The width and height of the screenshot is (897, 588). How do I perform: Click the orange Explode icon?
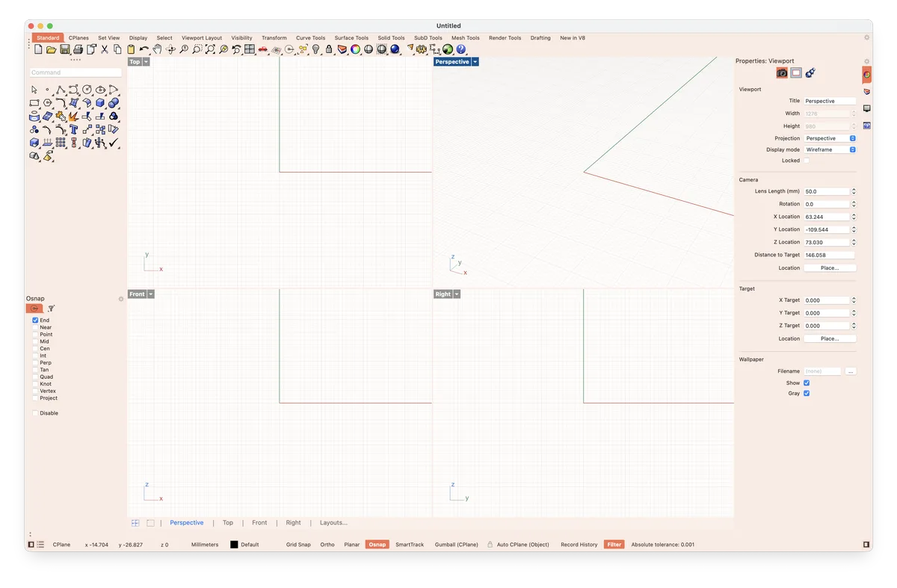click(x=73, y=116)
